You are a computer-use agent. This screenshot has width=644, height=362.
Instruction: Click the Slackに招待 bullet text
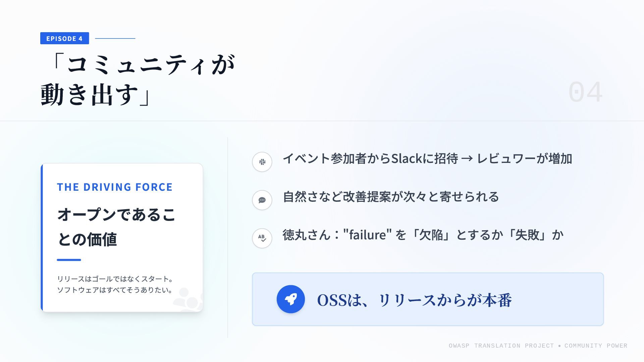click(x=427, y=159)
